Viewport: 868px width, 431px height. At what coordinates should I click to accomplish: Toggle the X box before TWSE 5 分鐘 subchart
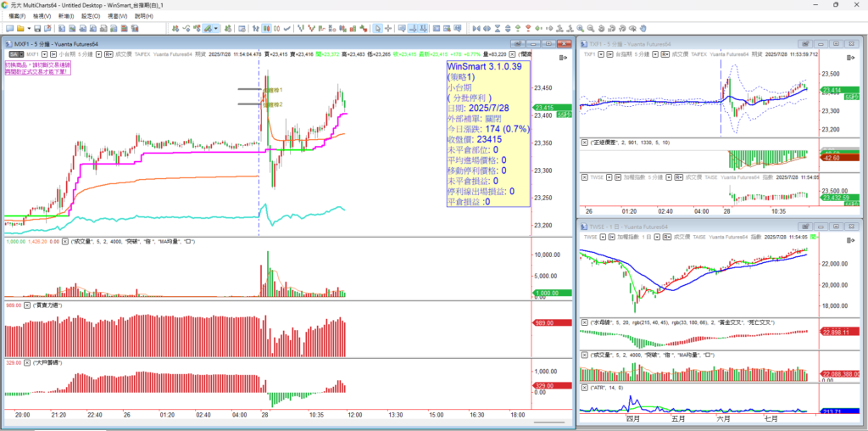point(585,177)
